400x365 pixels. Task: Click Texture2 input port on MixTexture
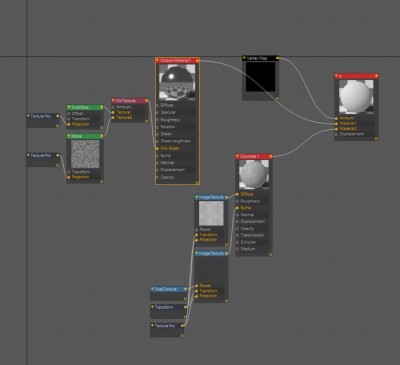[x=113, y=117]
